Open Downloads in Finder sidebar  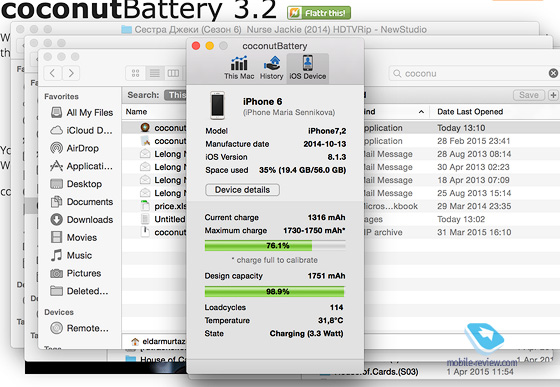coord(82,220)
